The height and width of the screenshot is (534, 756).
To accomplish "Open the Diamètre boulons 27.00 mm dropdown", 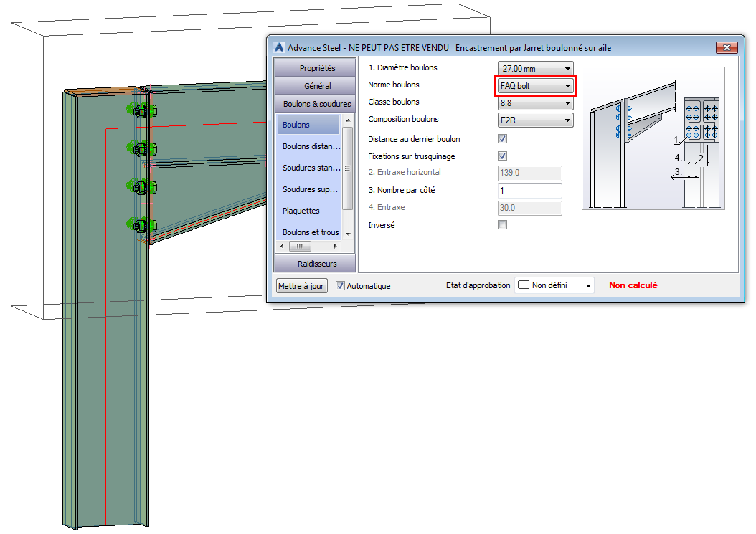I will click(535, 68).
